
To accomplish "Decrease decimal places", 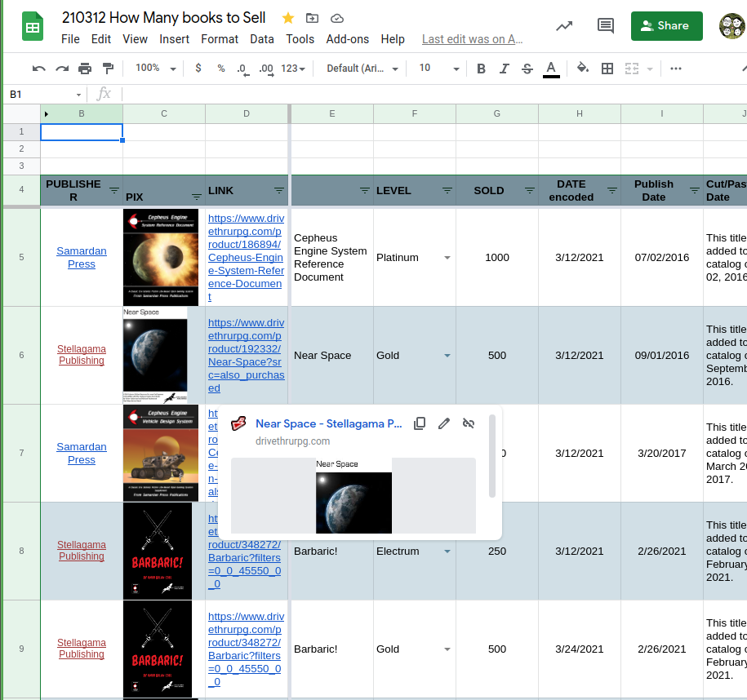I will click(x=243, y=69).
